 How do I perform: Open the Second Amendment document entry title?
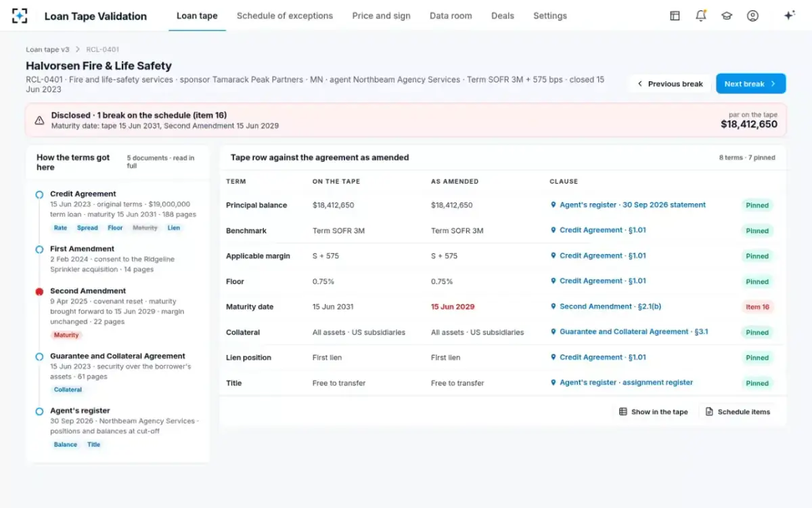click(88, 291)
